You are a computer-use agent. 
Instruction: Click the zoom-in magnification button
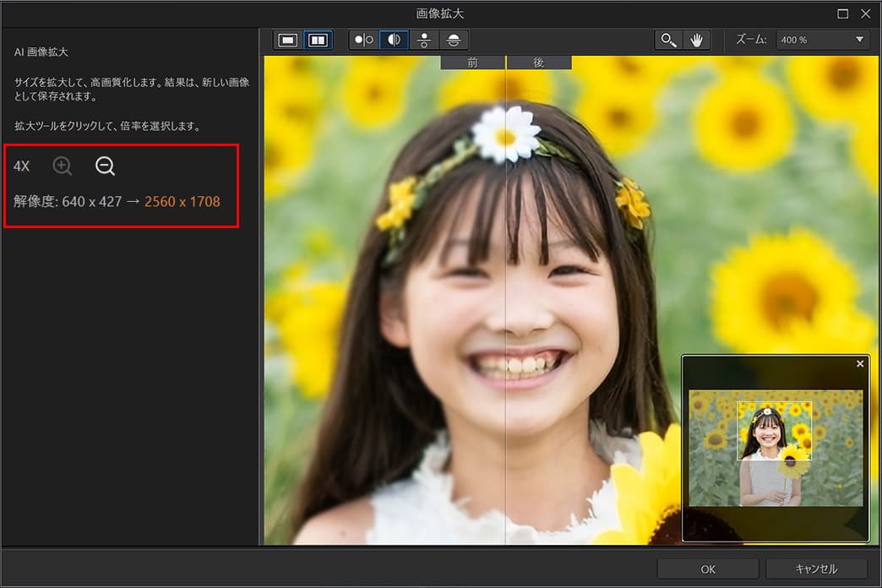pos(62,166)
